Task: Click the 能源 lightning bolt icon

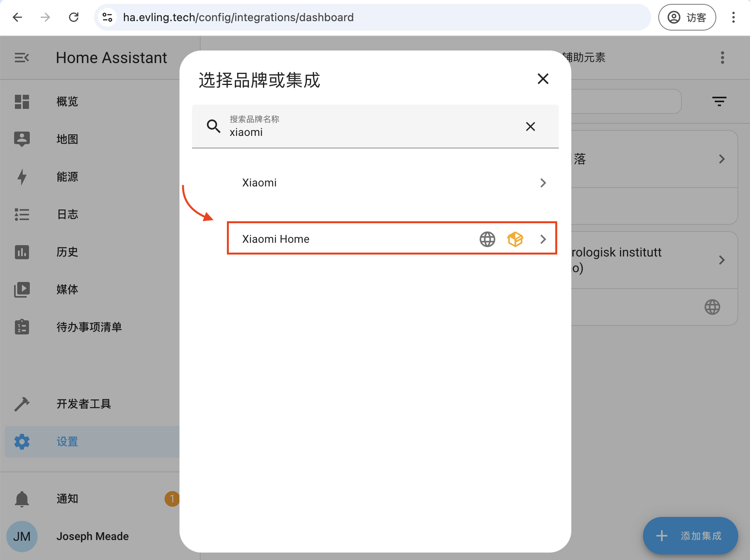Action: [22, 177]
